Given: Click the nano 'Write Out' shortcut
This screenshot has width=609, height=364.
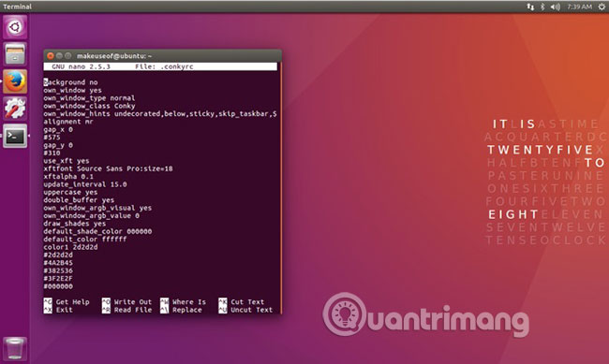Looking at the screenshot, I should [127, 302].
